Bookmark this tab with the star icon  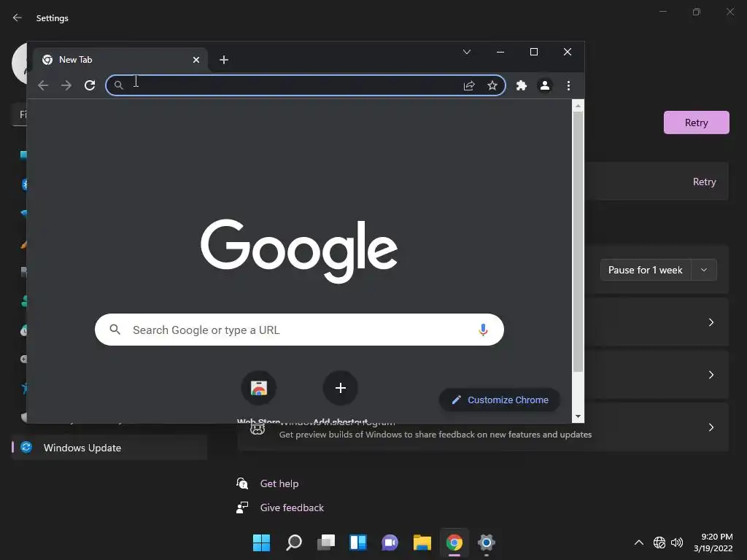tap(492, 85)
